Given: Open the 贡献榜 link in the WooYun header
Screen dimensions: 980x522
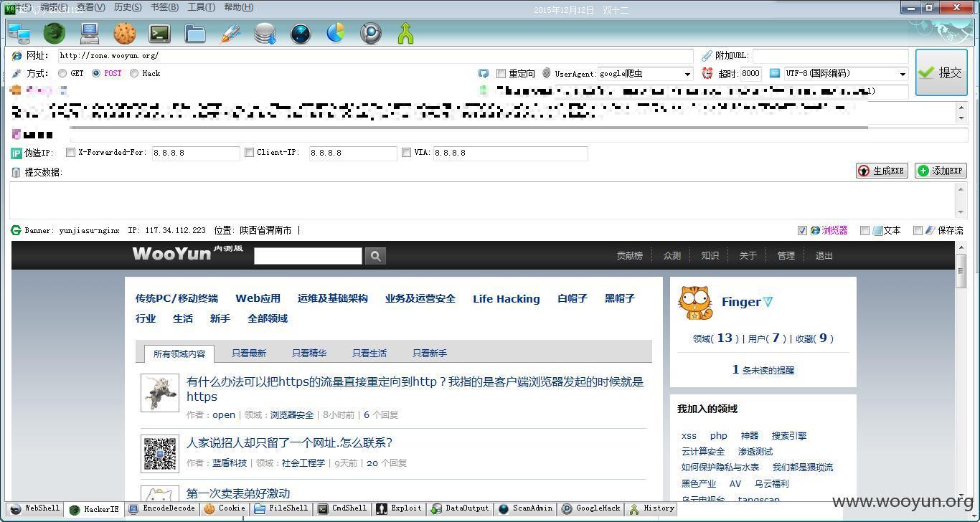Looking at the screenshot, I should click(629, 255).
